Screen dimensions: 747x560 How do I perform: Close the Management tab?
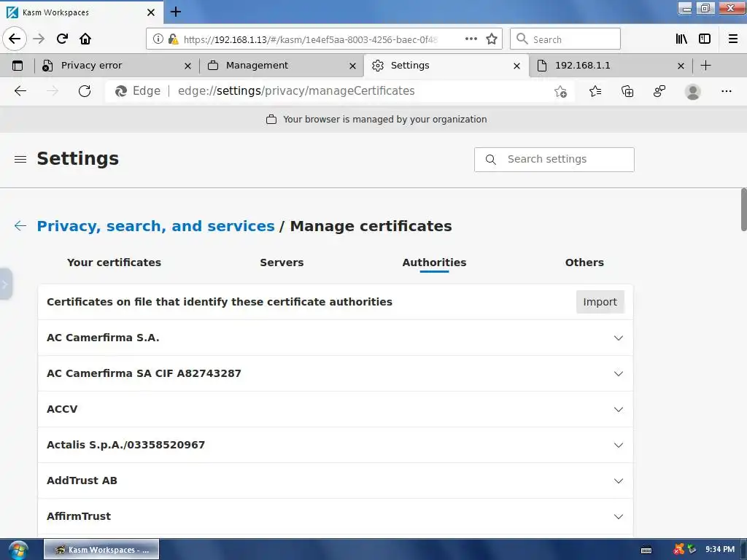coord(352,66)
